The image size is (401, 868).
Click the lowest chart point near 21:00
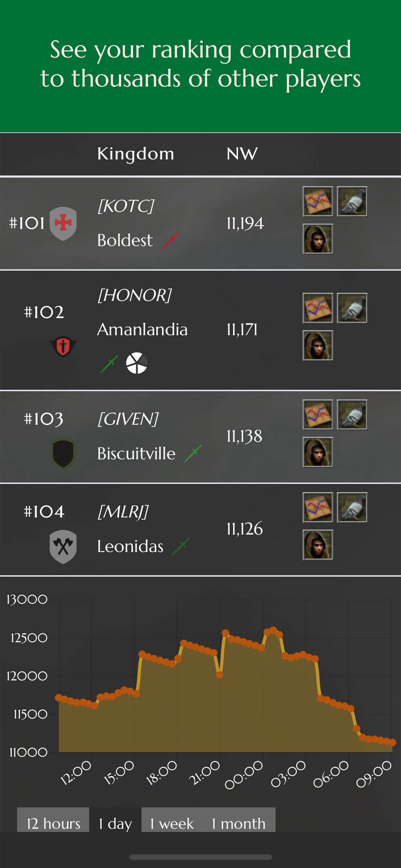click(x=219, y=675)
